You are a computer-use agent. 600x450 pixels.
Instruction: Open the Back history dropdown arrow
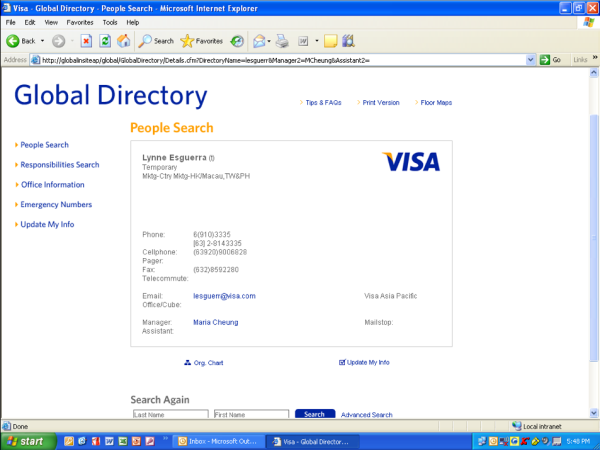[x=42, y=41]
